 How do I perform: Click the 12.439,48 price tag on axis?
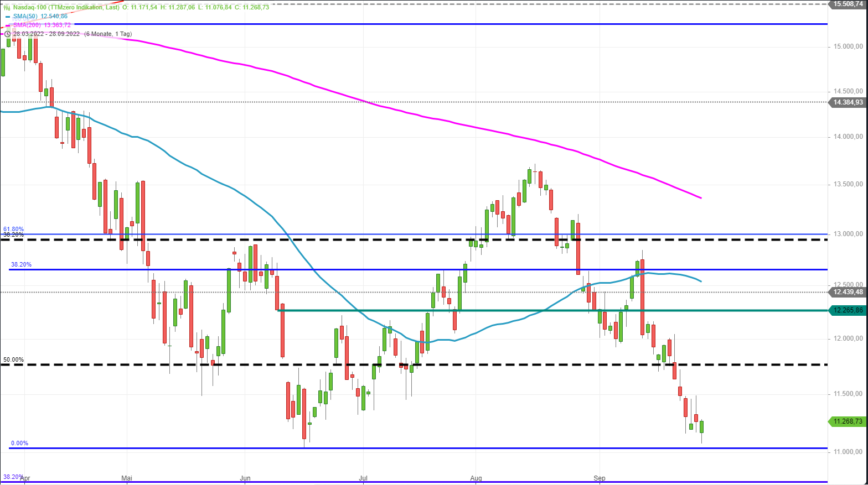(848, 291)
